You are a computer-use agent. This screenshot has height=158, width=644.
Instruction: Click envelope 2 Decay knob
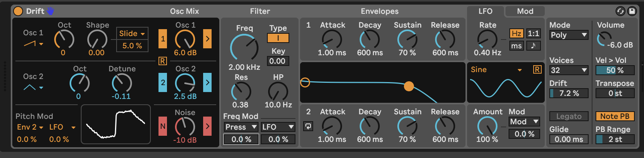click(x=369, y=126)
